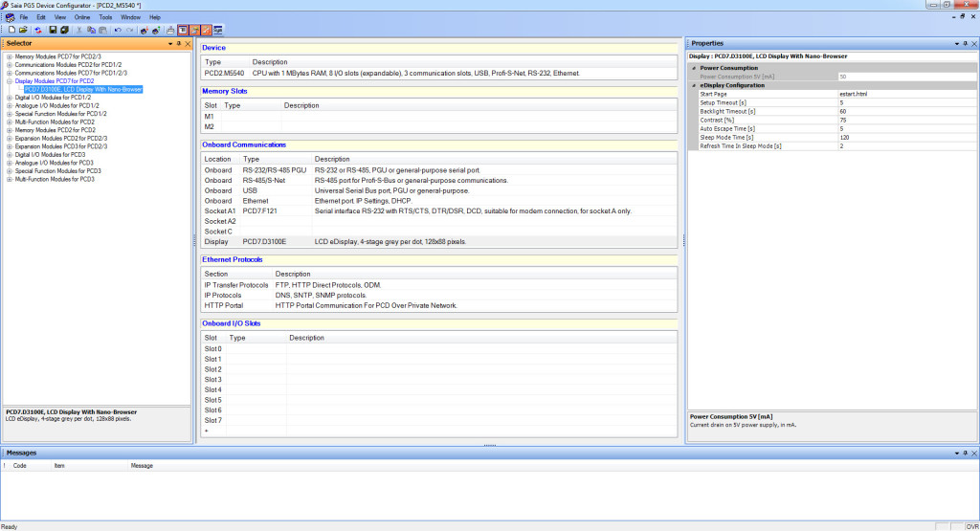Select PCD7.D3100E LCD Display tree item
The height and width of the screenshot is (531, 980).
click(x=83, y=89)
